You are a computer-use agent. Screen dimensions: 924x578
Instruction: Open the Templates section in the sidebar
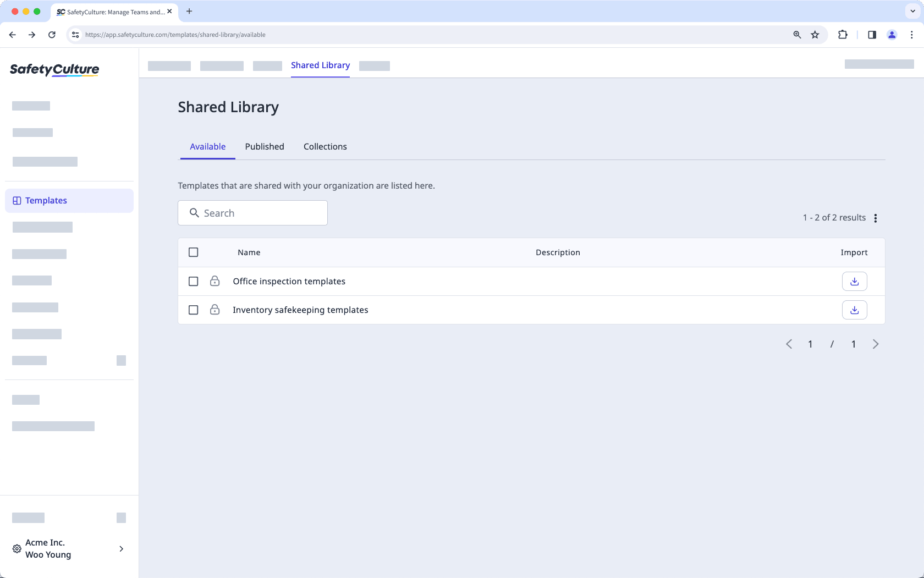pyautogui.click(x=46, y=200)
